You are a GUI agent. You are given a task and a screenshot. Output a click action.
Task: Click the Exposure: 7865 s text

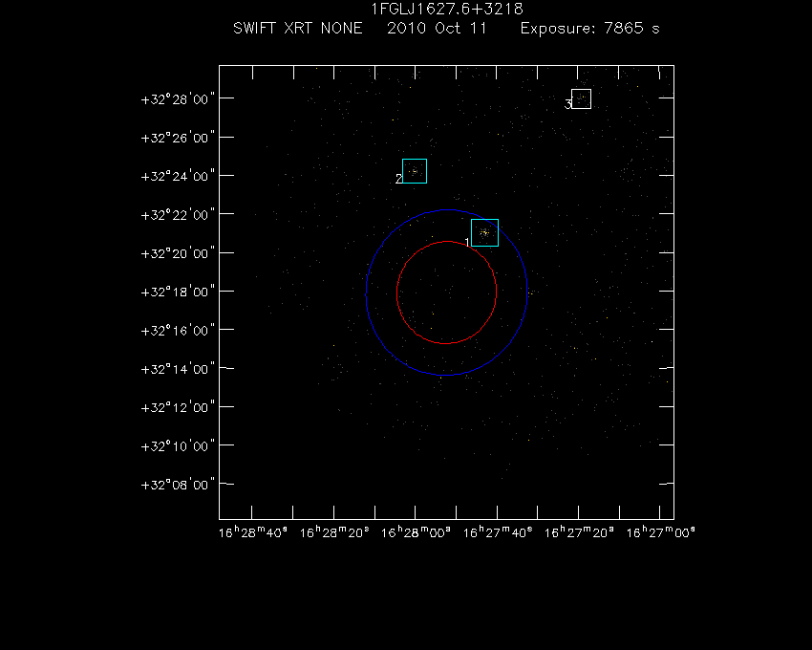click(589, 28)
